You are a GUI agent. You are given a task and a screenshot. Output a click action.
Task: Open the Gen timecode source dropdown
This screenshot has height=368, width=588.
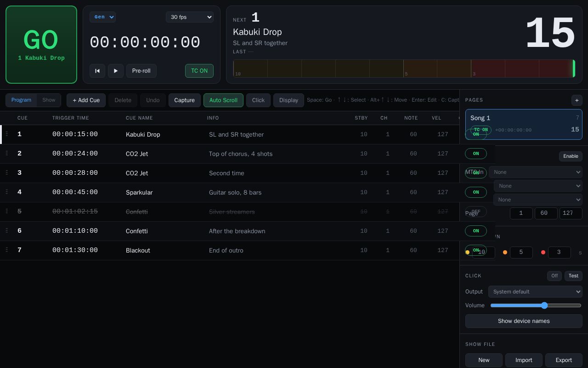pos(102,17)
